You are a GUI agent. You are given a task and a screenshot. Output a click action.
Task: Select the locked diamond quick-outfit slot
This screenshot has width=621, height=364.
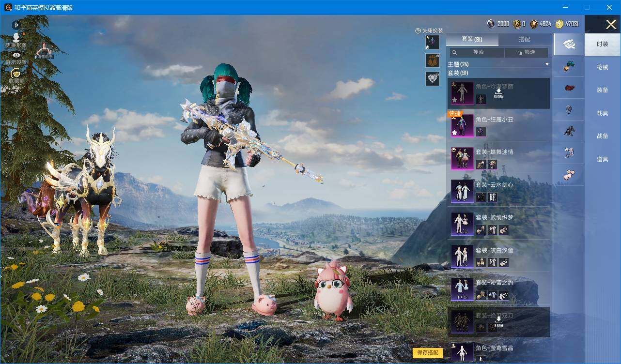point(432,78)
